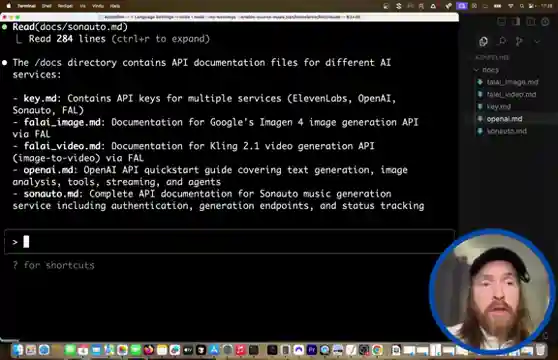The width and height of the screenshot is (558, 360).
Task: Open the openai.md file in sidebar
Action: [x=504, y=119]
